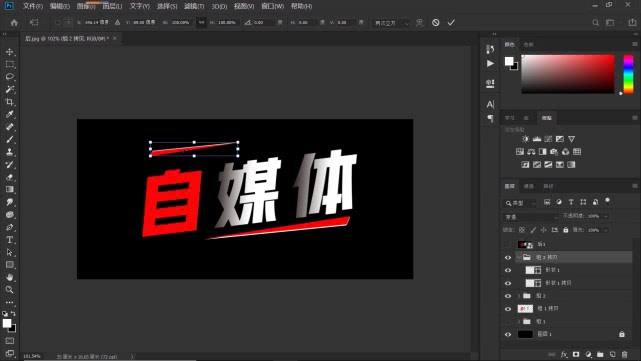Pick a shade in red color field

568,74
